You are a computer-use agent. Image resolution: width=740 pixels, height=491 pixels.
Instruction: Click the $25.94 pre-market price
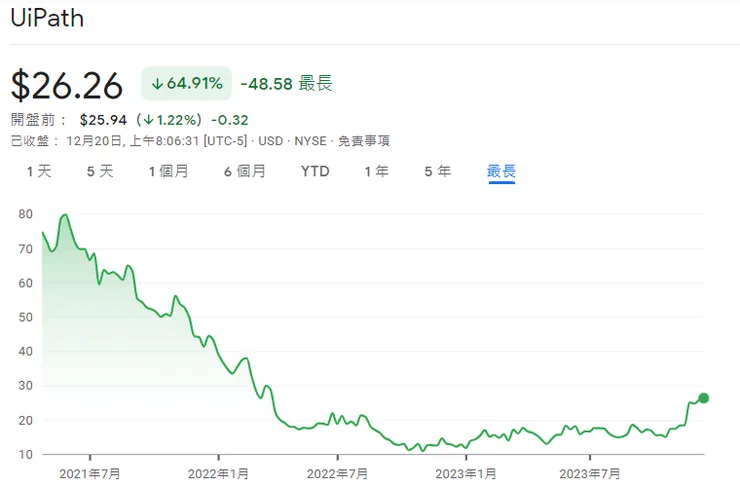coord(103,120)
